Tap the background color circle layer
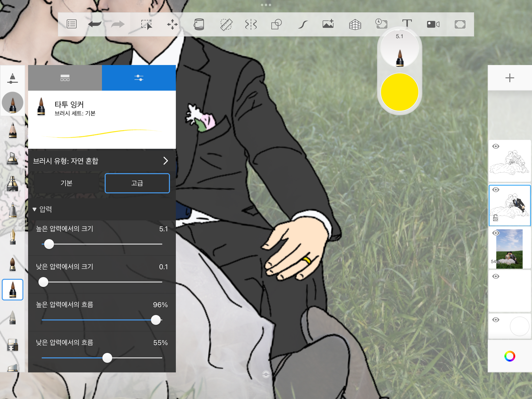This screenshot has width=532, height=399. tap(519, 326)
